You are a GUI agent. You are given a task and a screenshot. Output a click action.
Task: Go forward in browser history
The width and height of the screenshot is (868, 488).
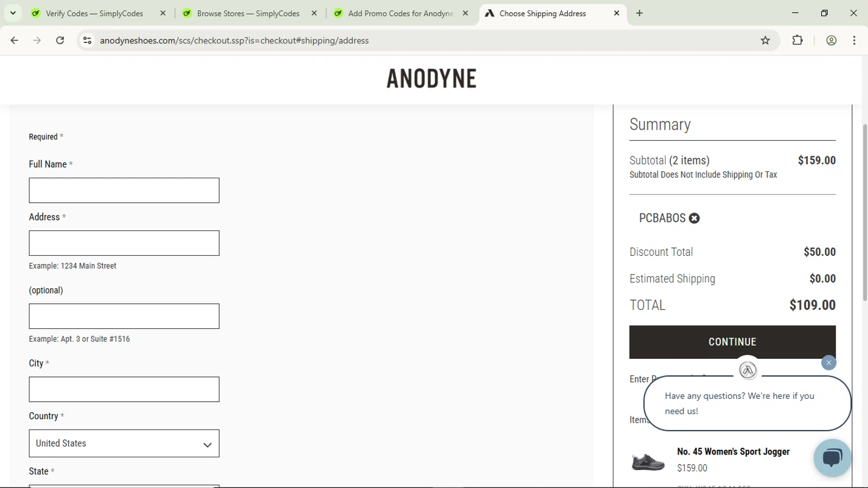pos(37,41)
